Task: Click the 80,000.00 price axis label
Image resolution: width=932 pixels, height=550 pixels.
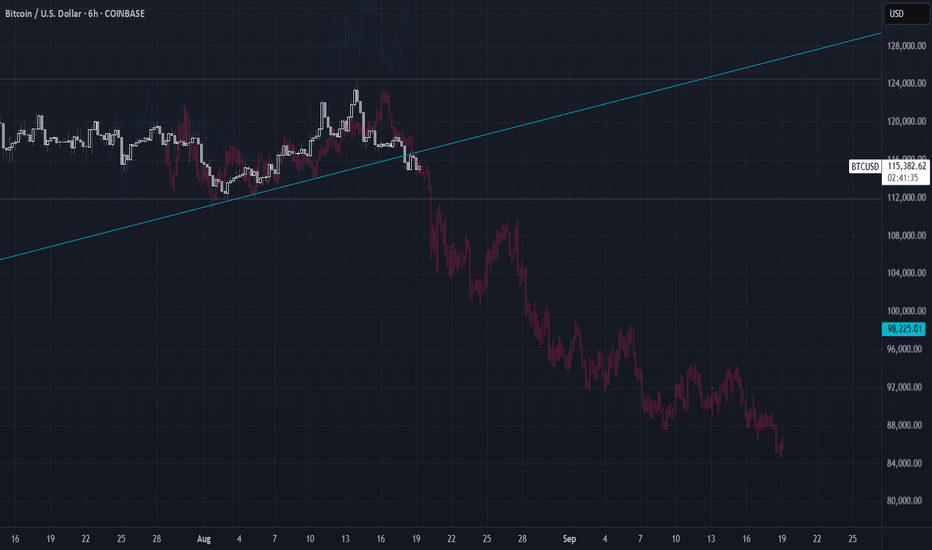Action: pos(906,501)
